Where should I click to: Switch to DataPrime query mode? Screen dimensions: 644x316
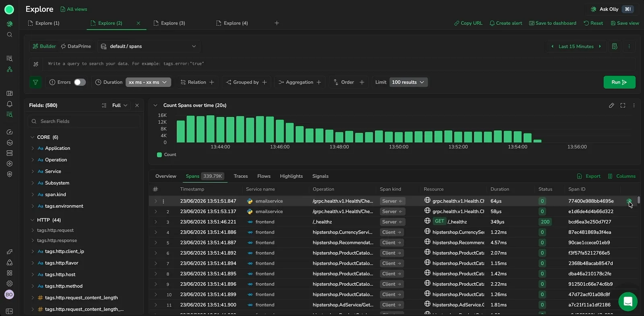tap(76, 46)
